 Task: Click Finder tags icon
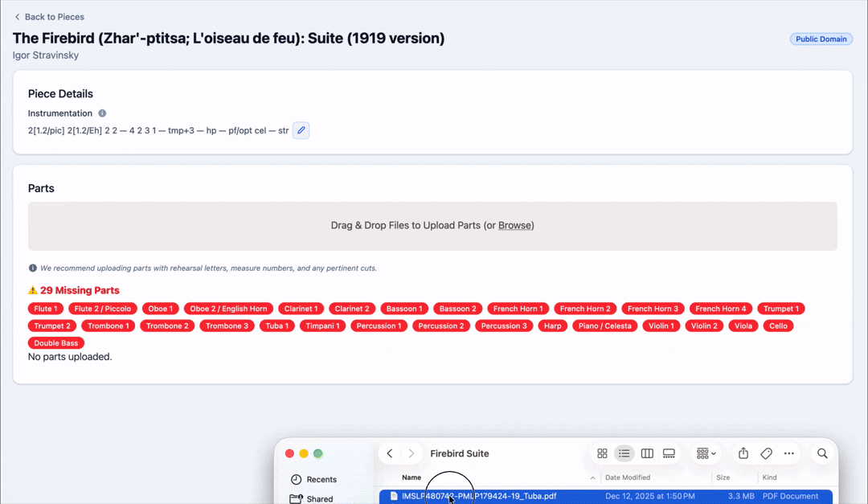click(x=766, y=453)
